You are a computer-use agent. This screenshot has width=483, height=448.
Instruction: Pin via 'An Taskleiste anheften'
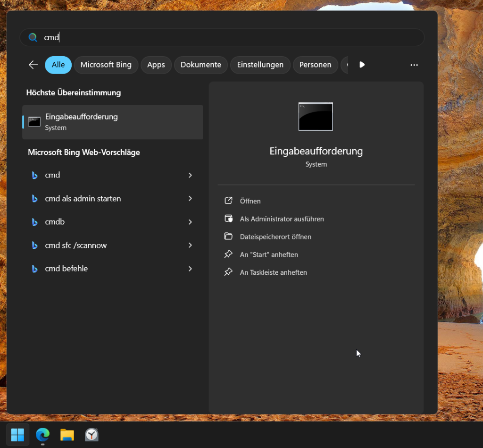click(x=273, y=272)
